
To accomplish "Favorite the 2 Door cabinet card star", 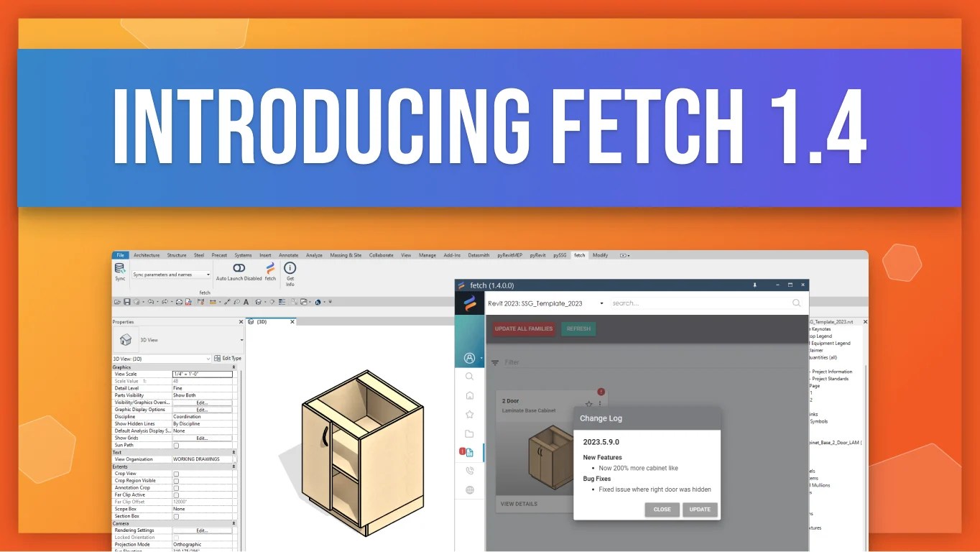I will pos(588,404).
